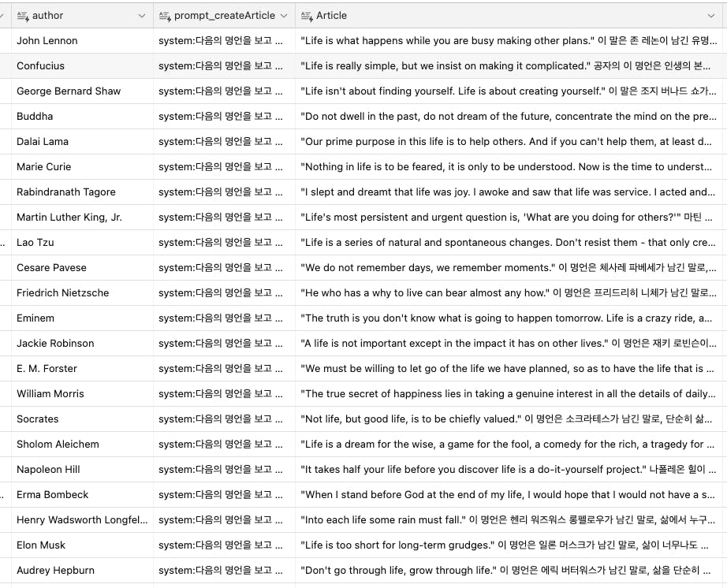Select the Audrey Hepburn cell
Viewport: 727px width, 588px height.
82,571
